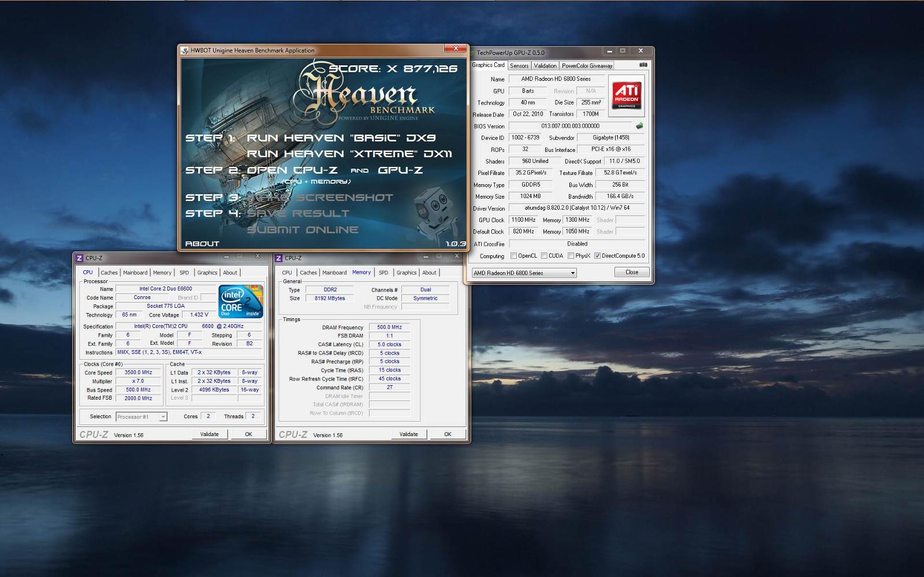Click the Release Date Oct 22, 2010 value
This screenshot has width=924, height=577.
(528, 114)
